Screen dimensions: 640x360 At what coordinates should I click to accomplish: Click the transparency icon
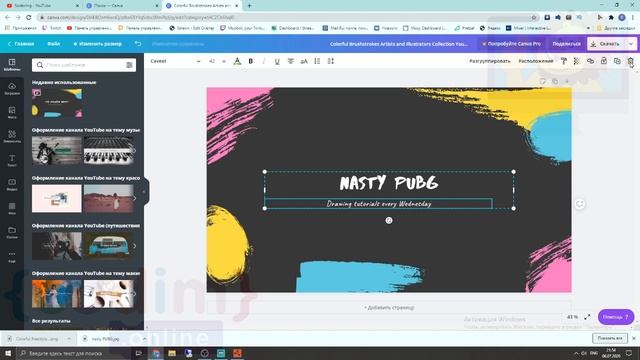click(577, 61)
